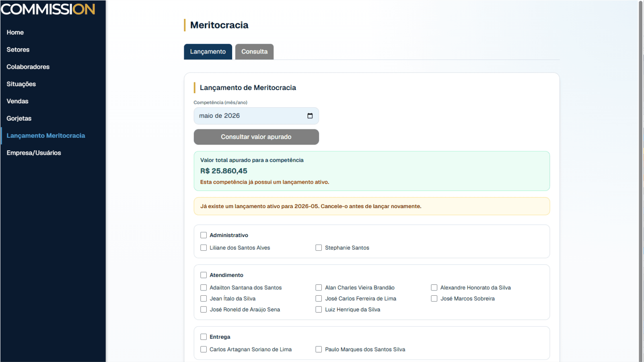This screenshot has width=644, height=362.
Task: Check the Atendimento group checkbox
Action: point(204,275)
